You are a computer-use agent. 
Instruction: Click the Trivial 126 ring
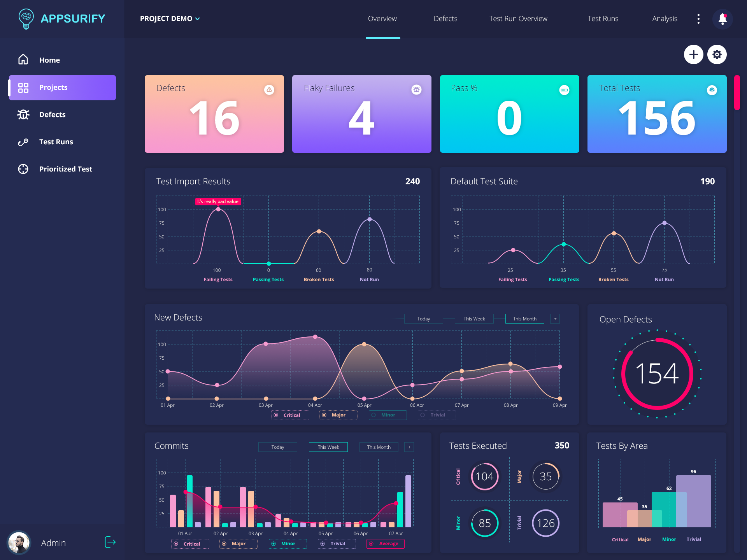(x=545, y=523)
